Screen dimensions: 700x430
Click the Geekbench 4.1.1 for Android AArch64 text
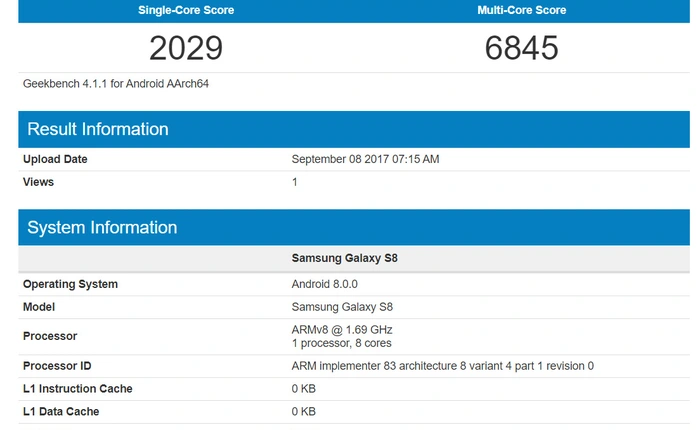pyautogui.click(x=116, y=83)
